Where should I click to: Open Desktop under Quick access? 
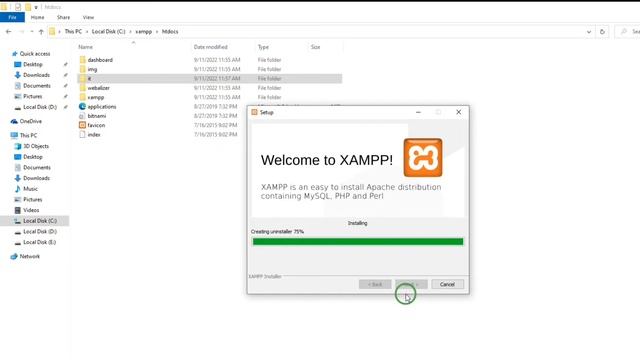[x=33, y=64]
